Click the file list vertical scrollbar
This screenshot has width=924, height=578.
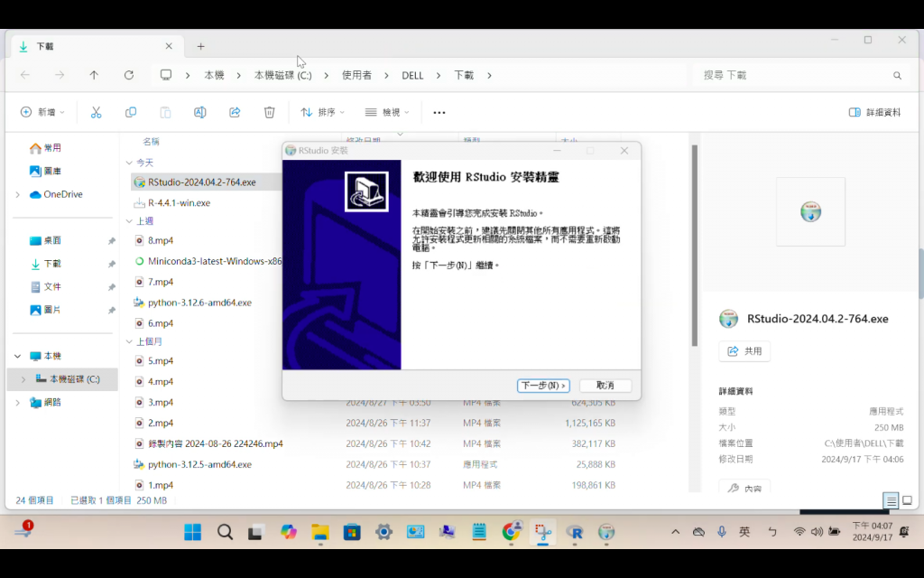(x=694, y=245)
